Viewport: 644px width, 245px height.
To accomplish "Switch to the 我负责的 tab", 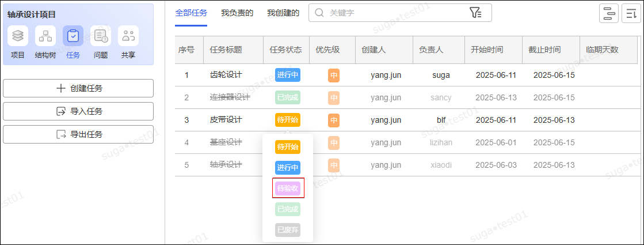I will [237, 13].
